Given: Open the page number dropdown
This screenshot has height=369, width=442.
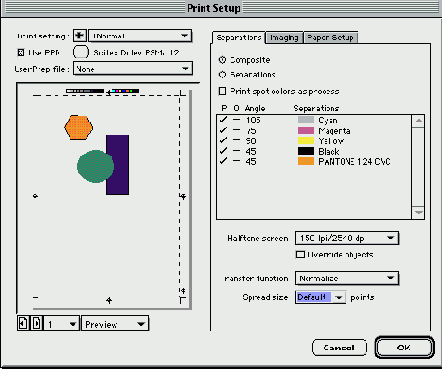Looking at the screenshot, I should coord(62,323).
